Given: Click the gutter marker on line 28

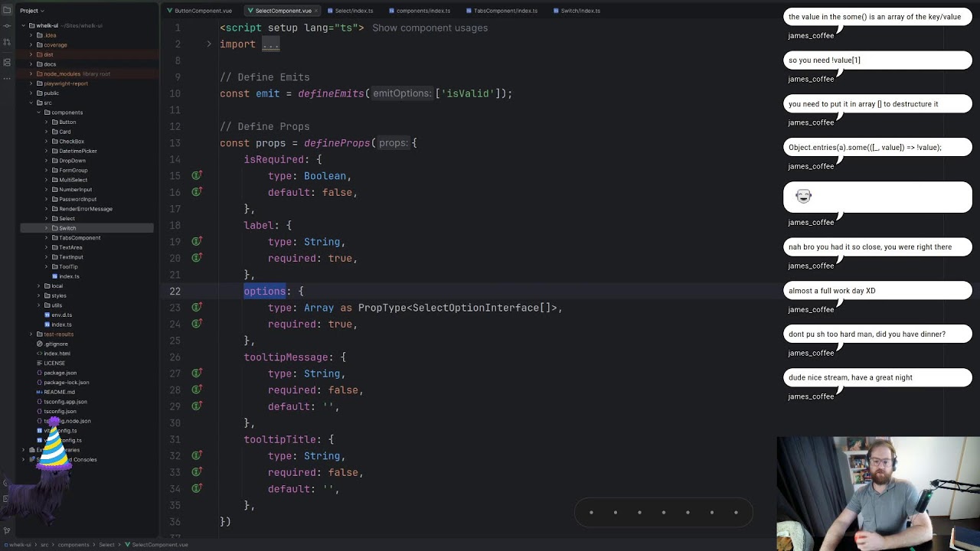Looking at the screenshot, I should [x=197, y=390].
